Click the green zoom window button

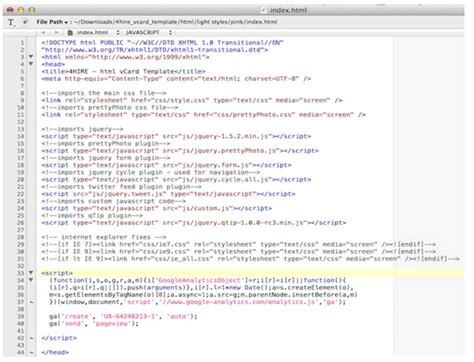tap(32, 10)
